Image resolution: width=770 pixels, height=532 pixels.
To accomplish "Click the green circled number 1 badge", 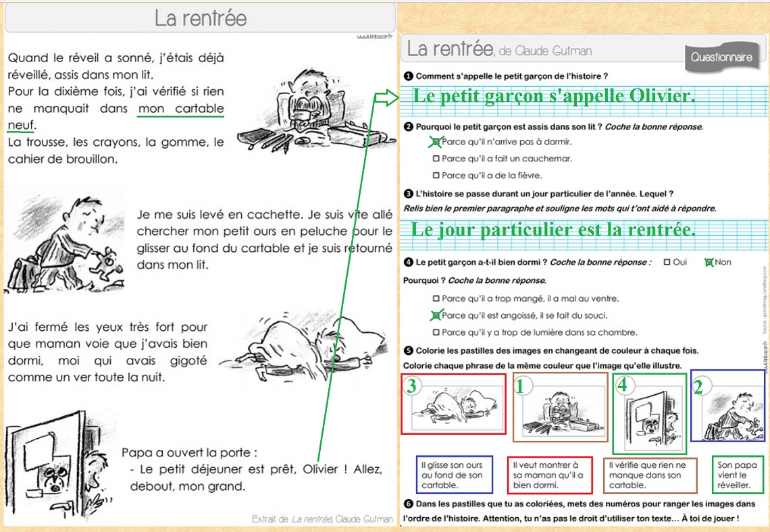I will [x=520, y=385].
